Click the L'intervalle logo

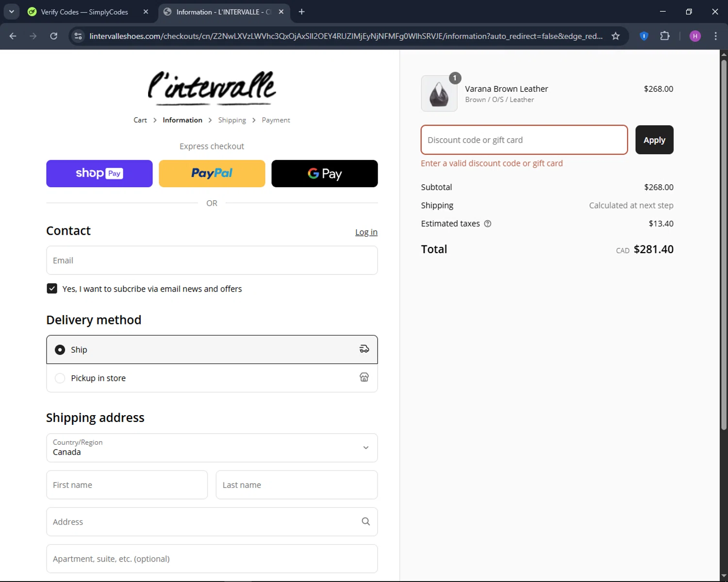[212, 88]
